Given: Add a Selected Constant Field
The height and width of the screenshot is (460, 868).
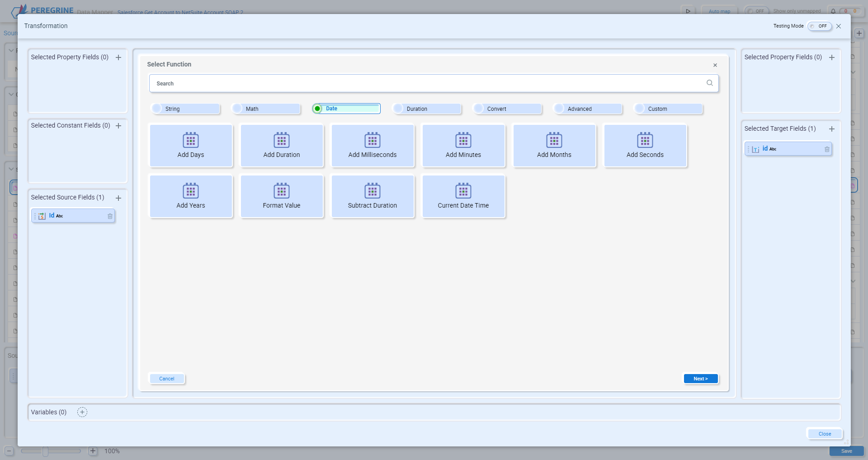Looking at the screenshot, I should (118, 126).
